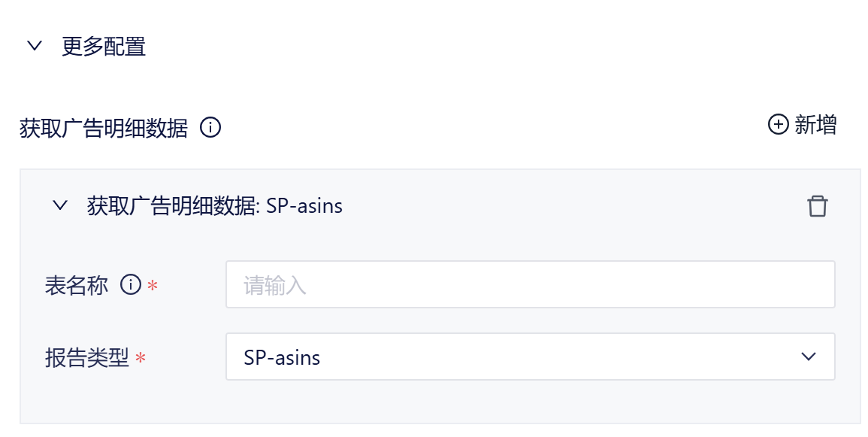Viewport: 868px width, 437px height.
Task: Click the 获取广告明细数据 section heading
Action: (x=104, y=129)
